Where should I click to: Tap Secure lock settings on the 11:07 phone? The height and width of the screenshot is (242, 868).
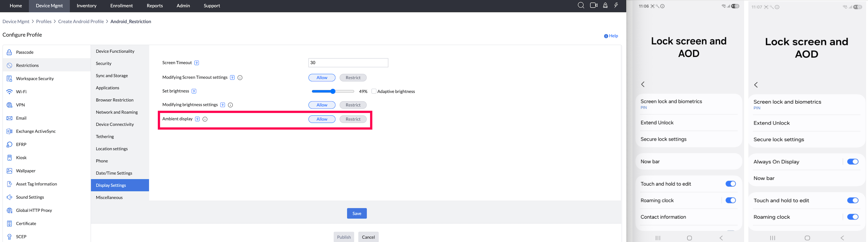807,140
